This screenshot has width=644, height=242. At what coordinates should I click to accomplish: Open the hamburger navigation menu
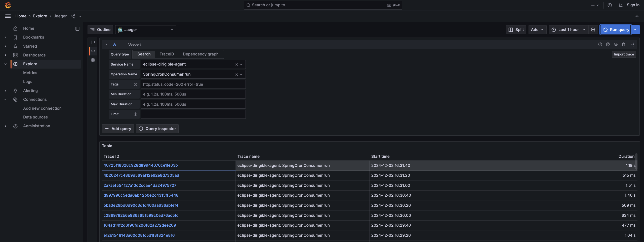8,16
